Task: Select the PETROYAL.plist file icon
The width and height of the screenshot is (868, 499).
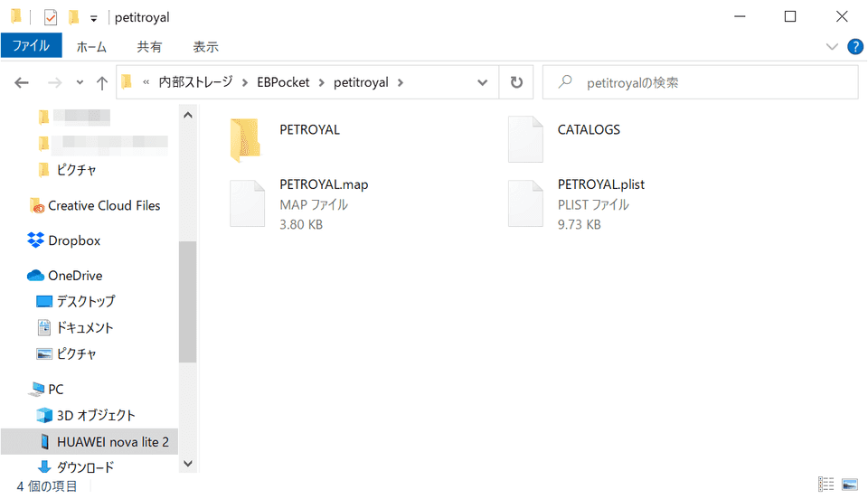Action: pos(525,203)
